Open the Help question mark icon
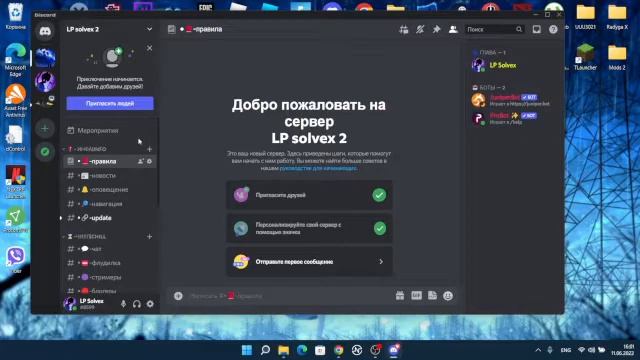This screenshot has height=360, width=640. 553,29
